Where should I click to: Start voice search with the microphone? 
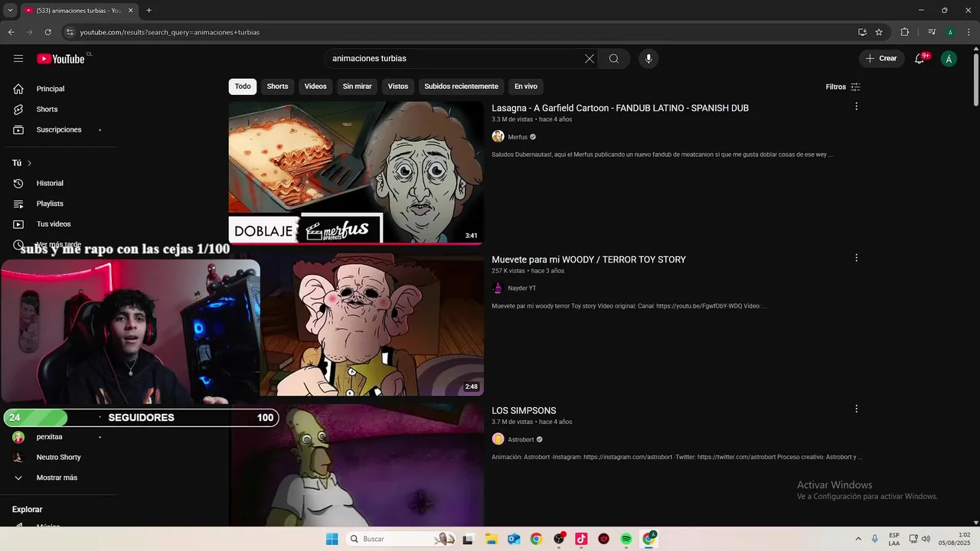pos(648,59)
